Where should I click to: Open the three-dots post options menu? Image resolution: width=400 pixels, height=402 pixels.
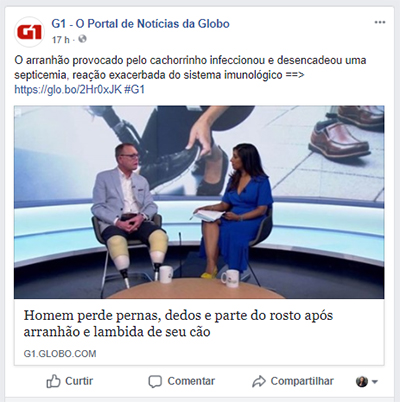click(x=380, y=23)
